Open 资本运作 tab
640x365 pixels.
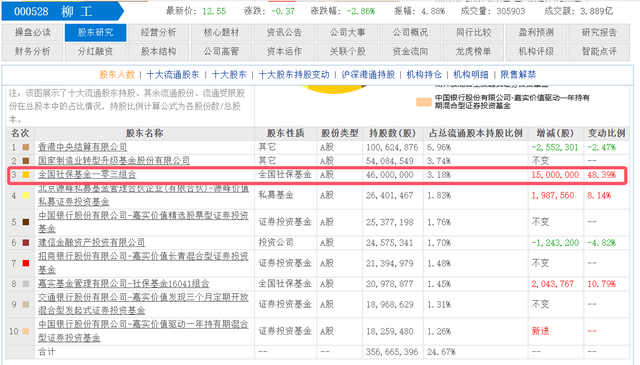point(284,52)
